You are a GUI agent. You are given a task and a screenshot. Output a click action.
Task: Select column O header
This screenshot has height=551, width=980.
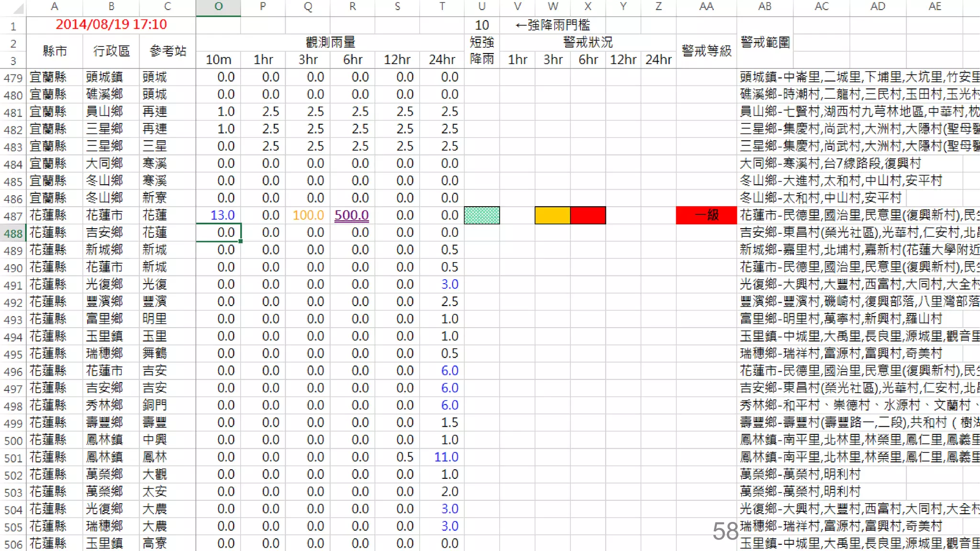pyautogui.click(x=218, y=7)
